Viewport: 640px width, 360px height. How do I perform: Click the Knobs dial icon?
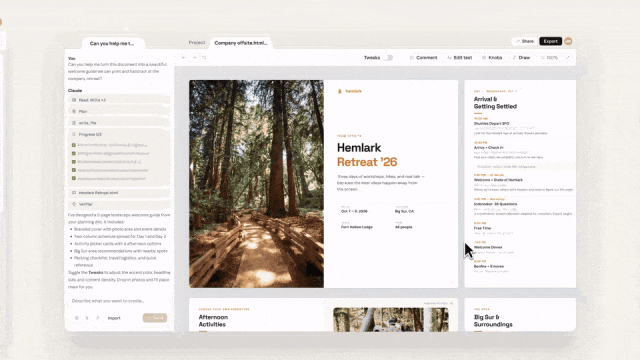point(484,58)
